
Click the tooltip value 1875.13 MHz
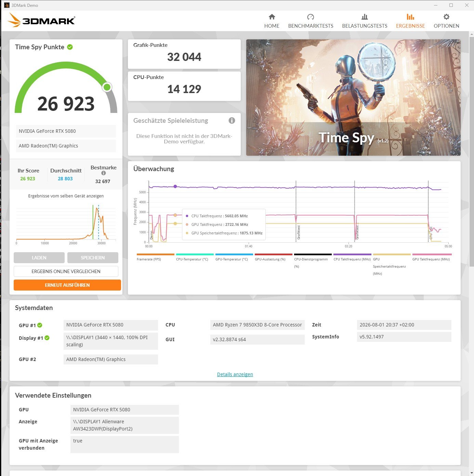click(251, 233)
